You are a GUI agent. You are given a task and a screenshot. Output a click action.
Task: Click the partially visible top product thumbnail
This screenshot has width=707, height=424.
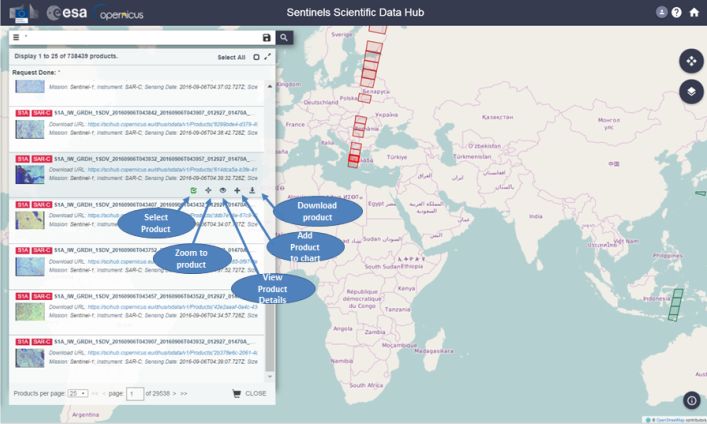pyautogui.click(x=30, y=86)
